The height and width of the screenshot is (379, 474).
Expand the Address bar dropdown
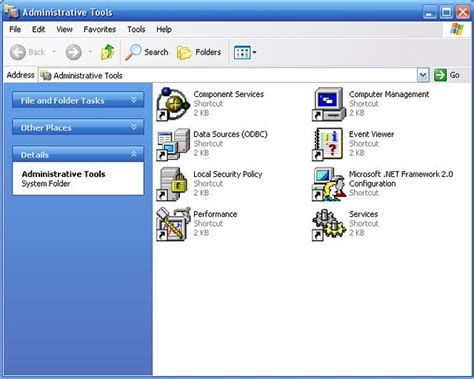(x=423, y=75)
